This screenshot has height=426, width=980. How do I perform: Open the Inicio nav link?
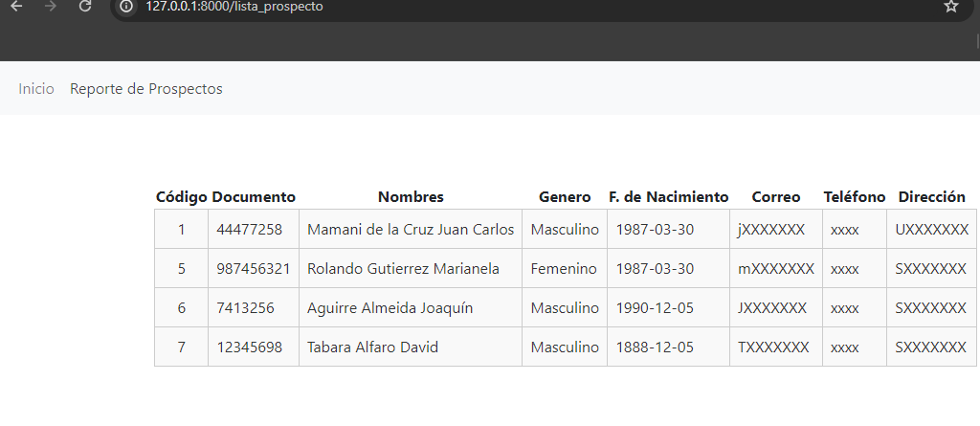pos(36,89)
